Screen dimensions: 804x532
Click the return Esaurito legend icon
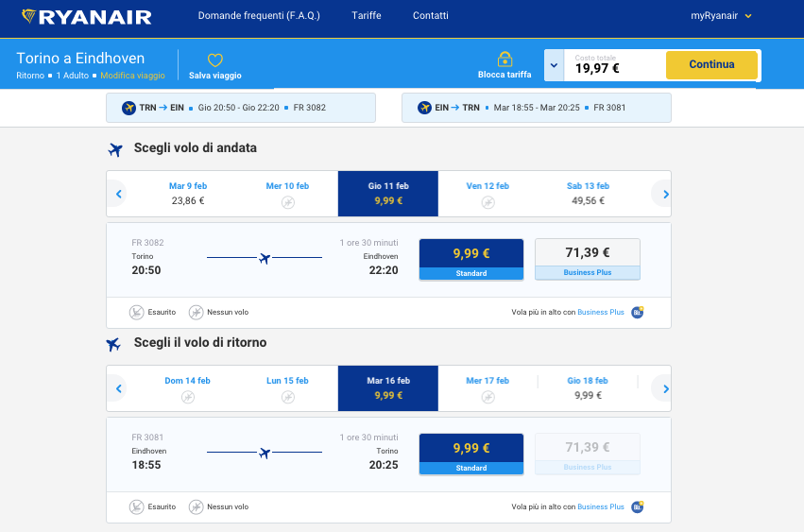tap(136, 506)
